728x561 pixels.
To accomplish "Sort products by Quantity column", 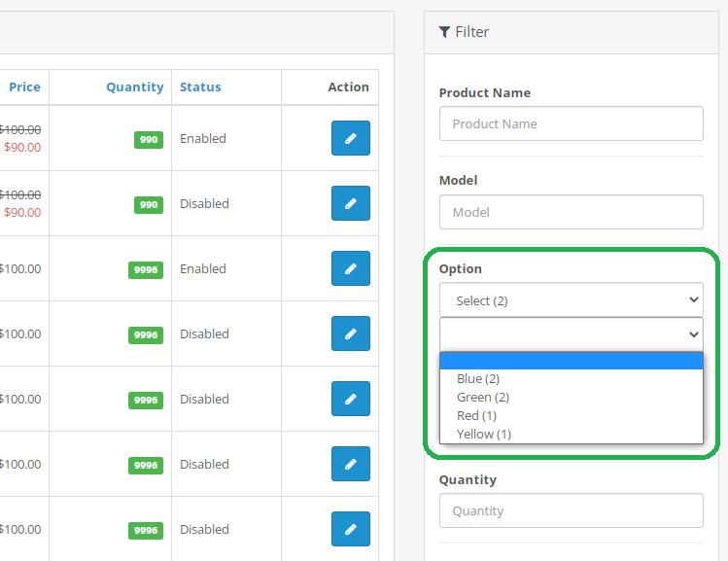I will click(x=135, y=87).
